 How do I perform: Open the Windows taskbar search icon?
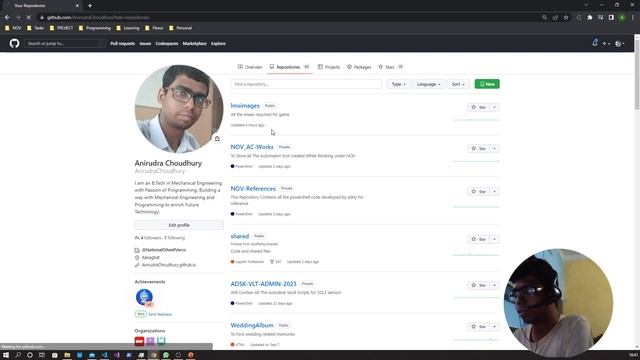pos(18,355)
